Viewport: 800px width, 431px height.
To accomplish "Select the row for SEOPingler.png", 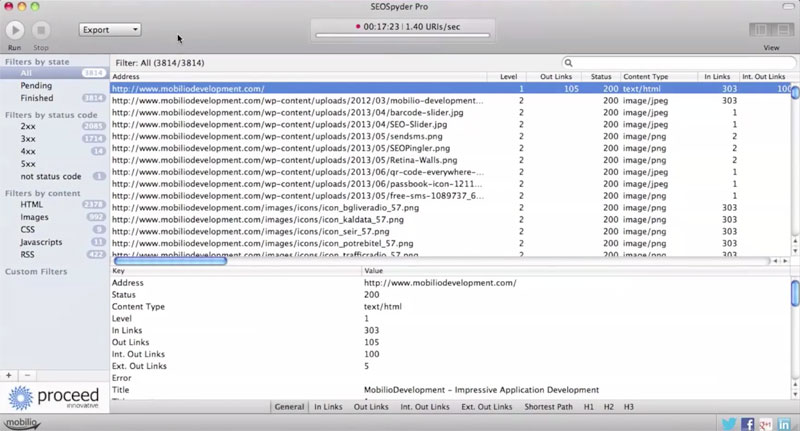I will click(451, 148).
